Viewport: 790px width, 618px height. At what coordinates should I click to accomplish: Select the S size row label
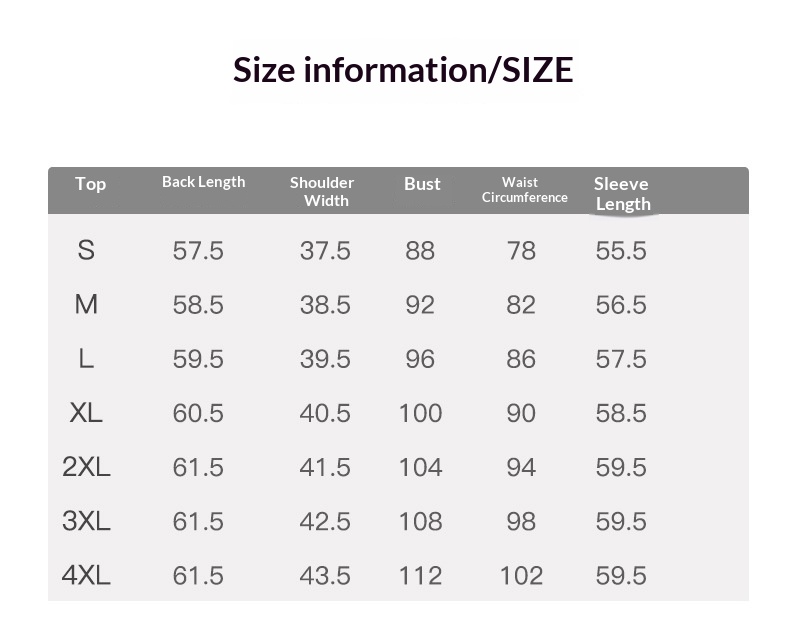click(x=86, y=250)
